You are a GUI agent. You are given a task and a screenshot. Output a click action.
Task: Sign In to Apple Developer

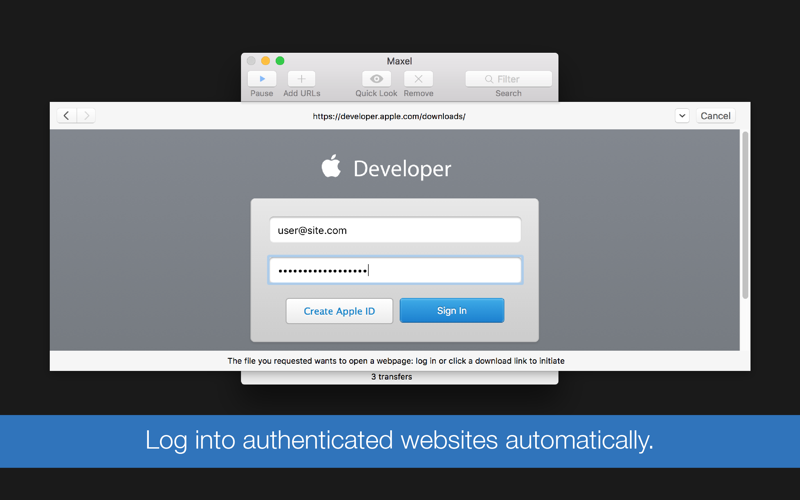pos(452,311)
